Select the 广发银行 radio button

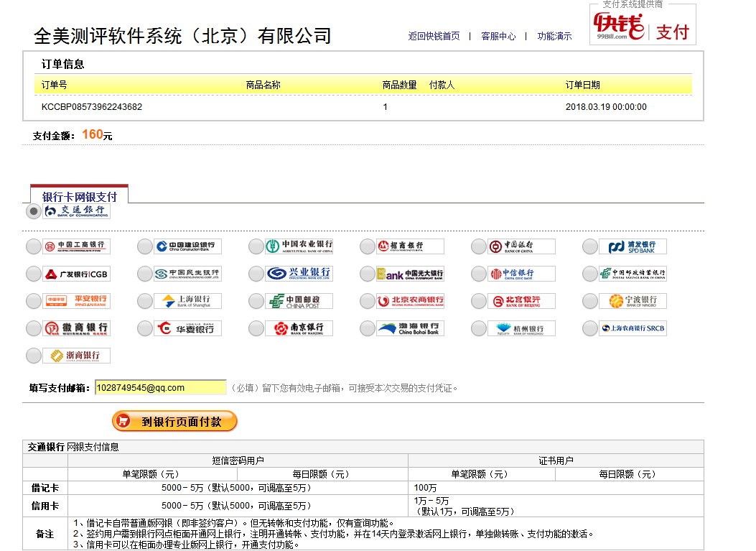tap(33, 274)
